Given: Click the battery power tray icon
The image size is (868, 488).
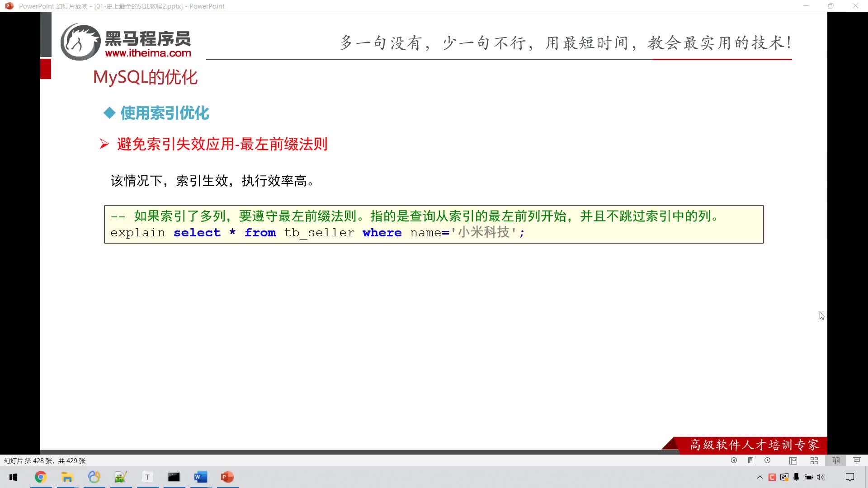Looking at the screenshot, I should pos(809,477).
